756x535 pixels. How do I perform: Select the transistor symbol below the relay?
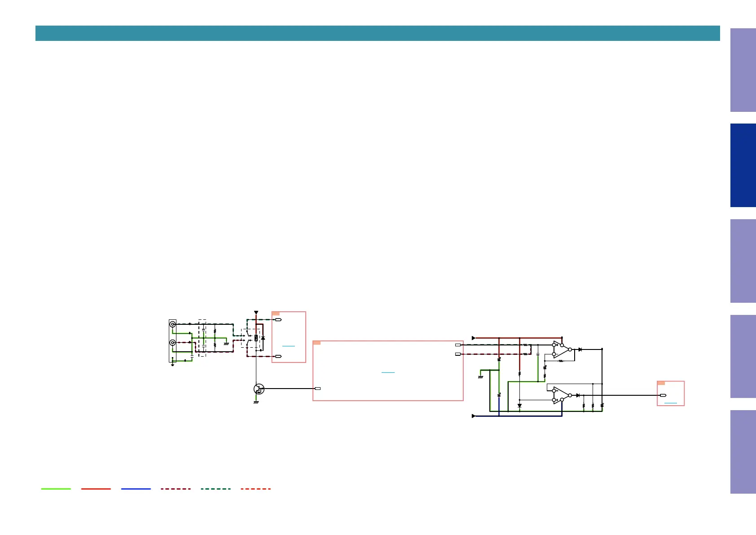click(x=259, y=389)
